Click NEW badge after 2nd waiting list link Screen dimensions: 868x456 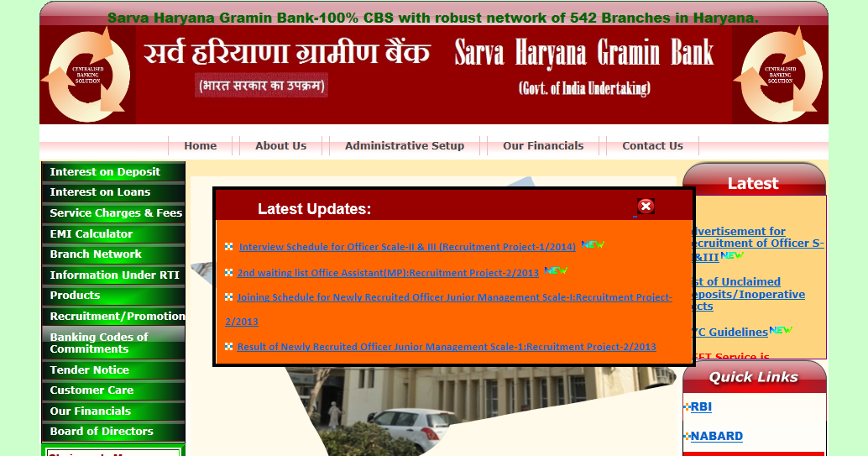point(556,270)
